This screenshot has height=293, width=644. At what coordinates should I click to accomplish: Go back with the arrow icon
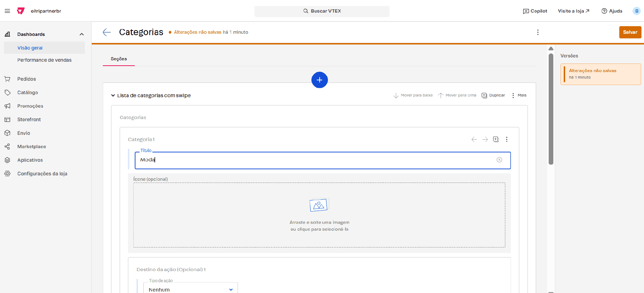tap(106, 32)
